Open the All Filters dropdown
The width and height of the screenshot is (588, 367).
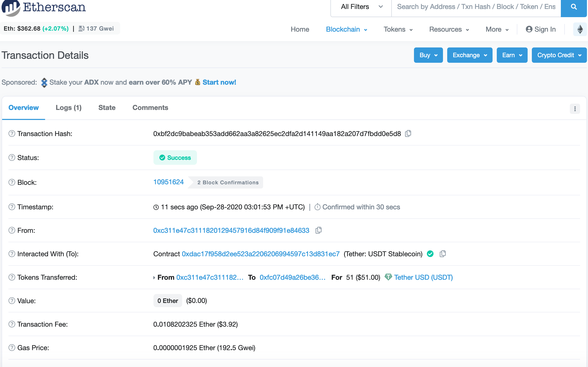click(361, 7)
